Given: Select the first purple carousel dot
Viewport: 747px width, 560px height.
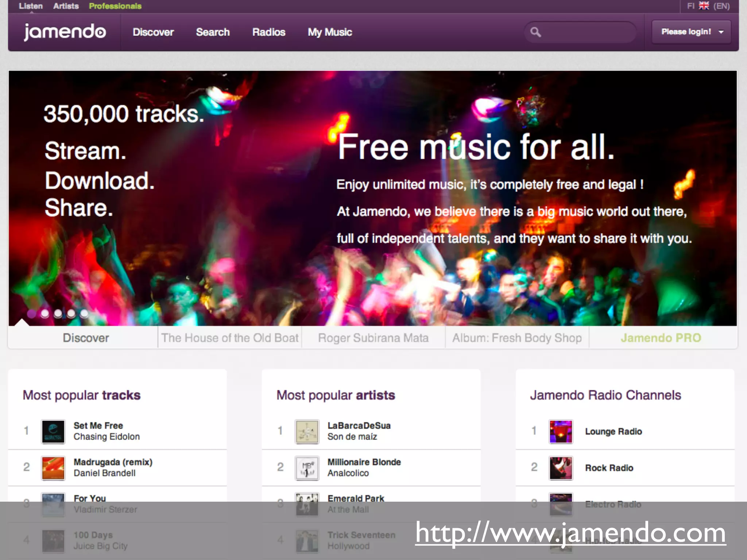Looking at the screenshot, I should pos(32,314).
